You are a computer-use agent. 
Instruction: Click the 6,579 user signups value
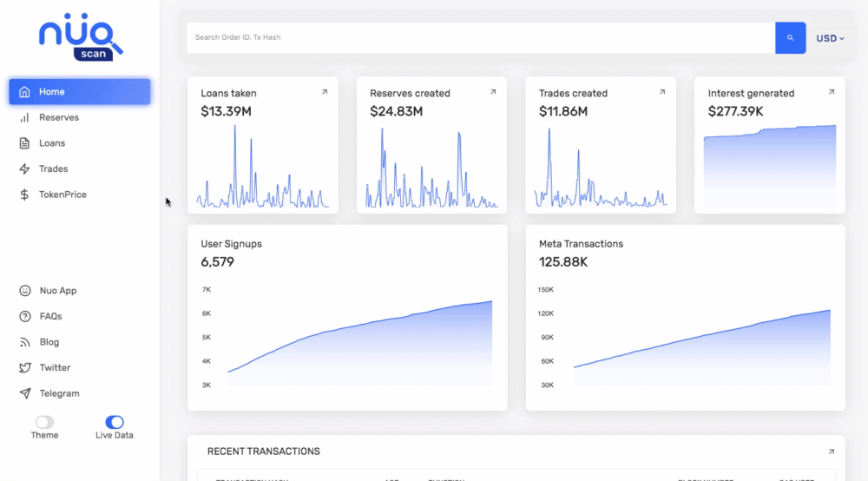click(218, 262)
